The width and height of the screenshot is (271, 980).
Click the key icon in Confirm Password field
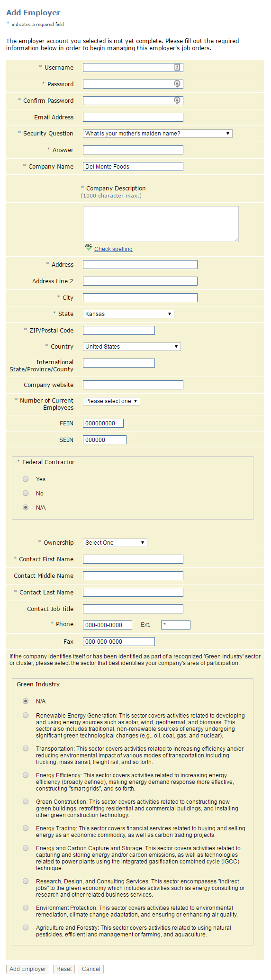pos(177,100)
